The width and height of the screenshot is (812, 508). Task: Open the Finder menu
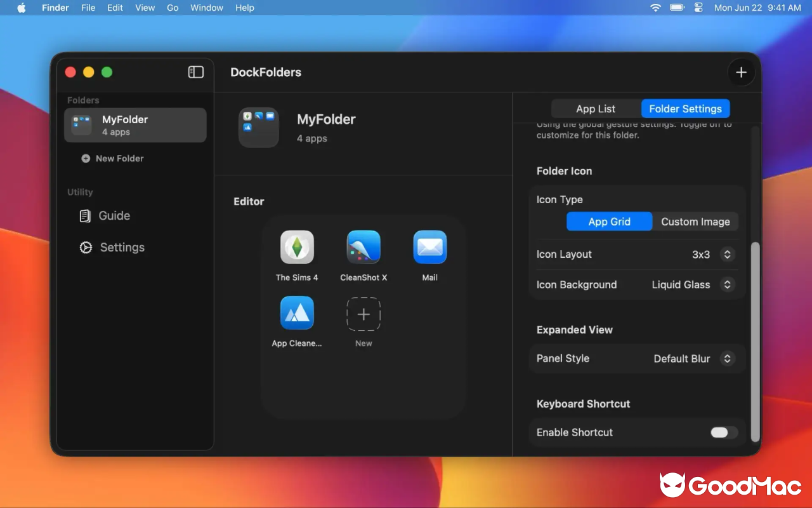coord(55,8)
